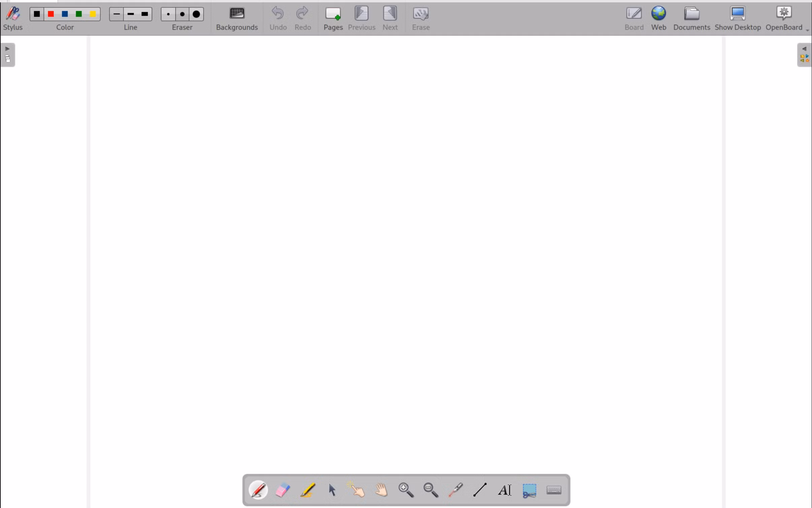
Task: Choose the arrow Selector tool
Action: (332, 490)
